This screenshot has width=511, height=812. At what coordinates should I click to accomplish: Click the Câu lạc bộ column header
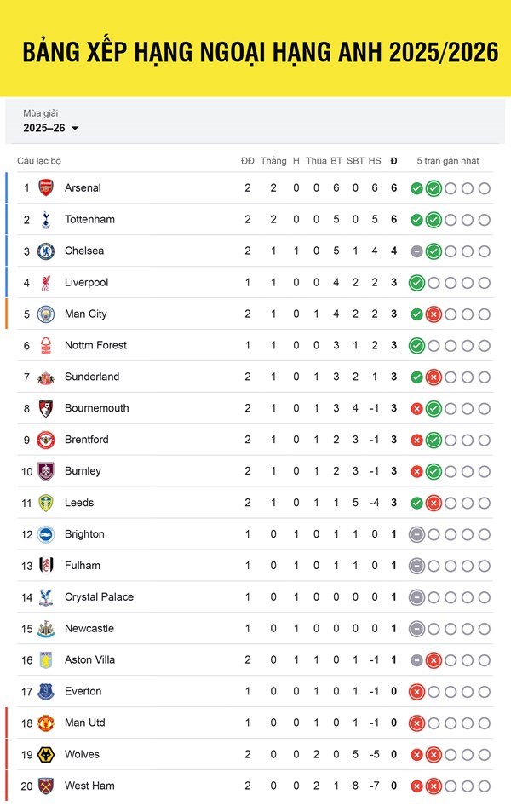(x=39, y=161)
